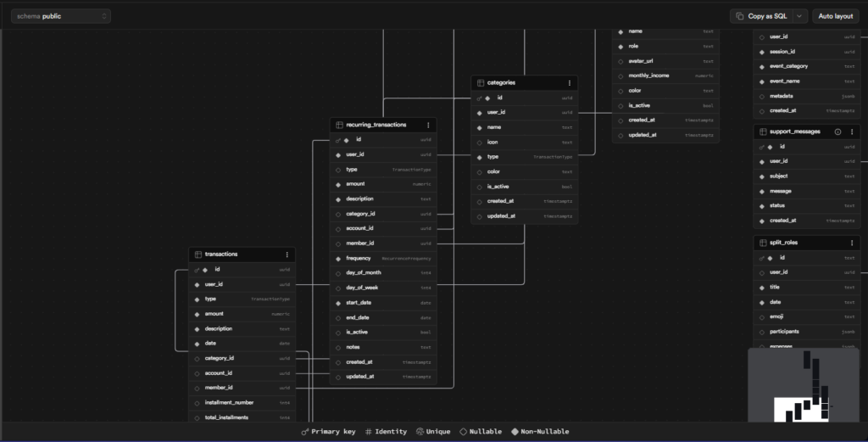
Task: Click the table icon in transactions header
Action: click(198, 255)
